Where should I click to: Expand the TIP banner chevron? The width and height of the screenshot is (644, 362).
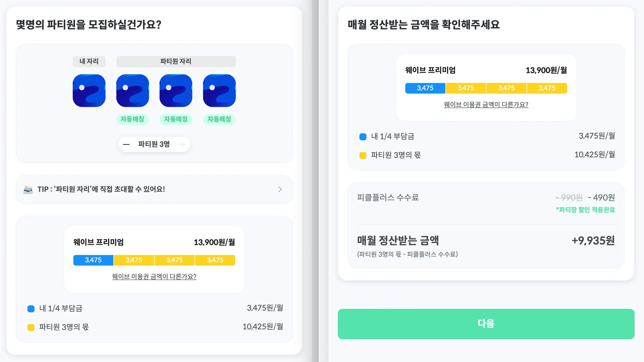[280, 189]
